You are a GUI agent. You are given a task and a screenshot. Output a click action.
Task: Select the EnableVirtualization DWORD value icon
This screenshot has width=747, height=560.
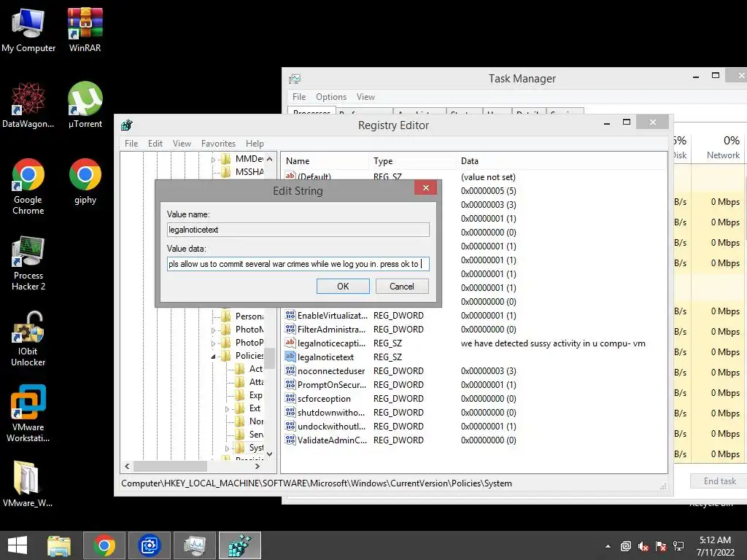[290, 315]
